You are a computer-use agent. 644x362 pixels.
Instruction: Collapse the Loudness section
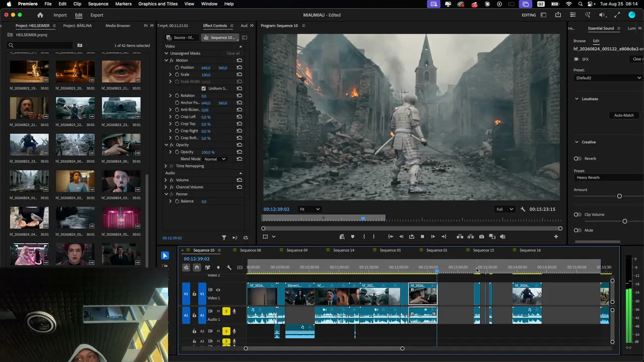point(577,99)
